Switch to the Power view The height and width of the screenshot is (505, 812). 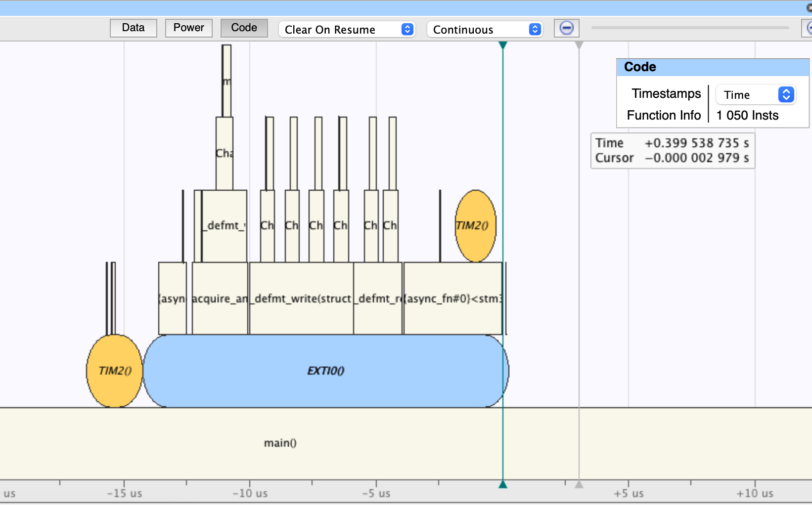point(188,28)
